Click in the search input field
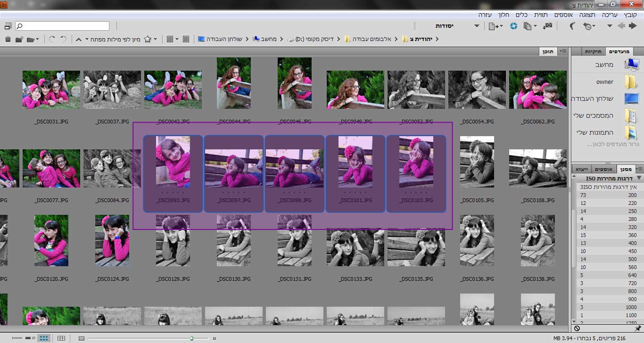The image size is (644, 343). 62,26
